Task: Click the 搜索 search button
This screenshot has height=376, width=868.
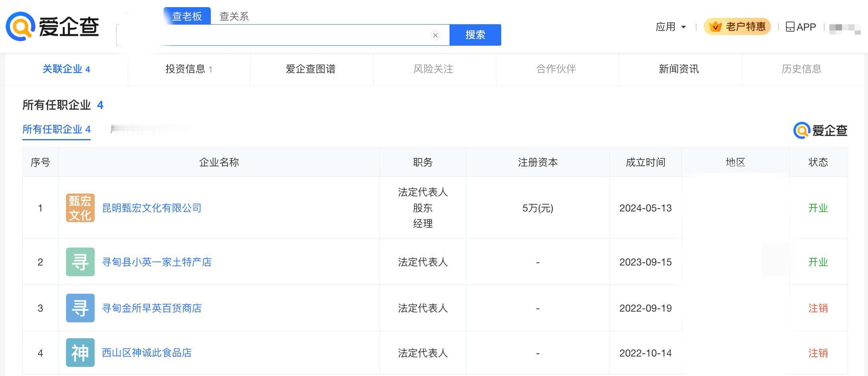Action: (475, 35)
